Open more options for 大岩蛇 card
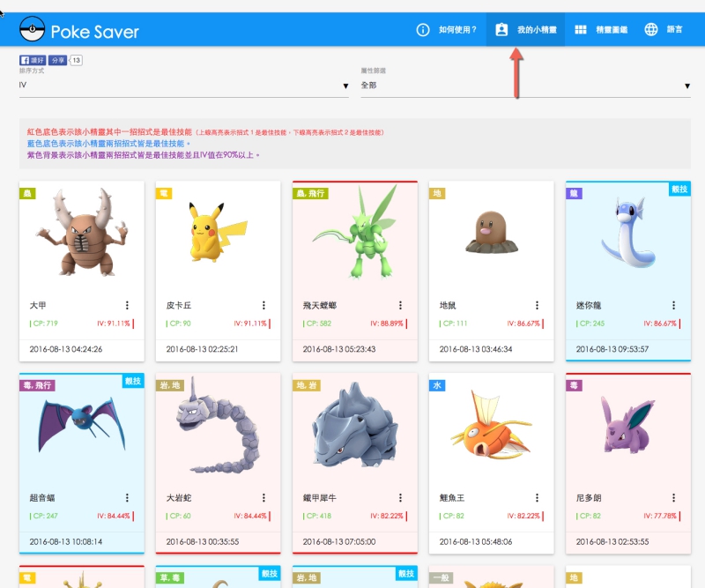Viewport: 705px width, 588px height. pos(263,497)
